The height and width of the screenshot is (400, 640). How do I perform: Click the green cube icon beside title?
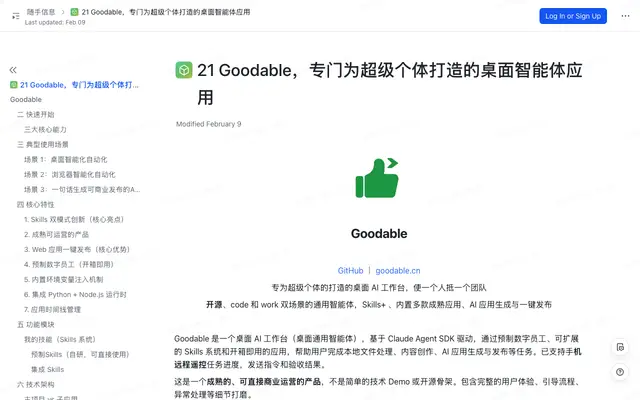(x=184, y=70)
